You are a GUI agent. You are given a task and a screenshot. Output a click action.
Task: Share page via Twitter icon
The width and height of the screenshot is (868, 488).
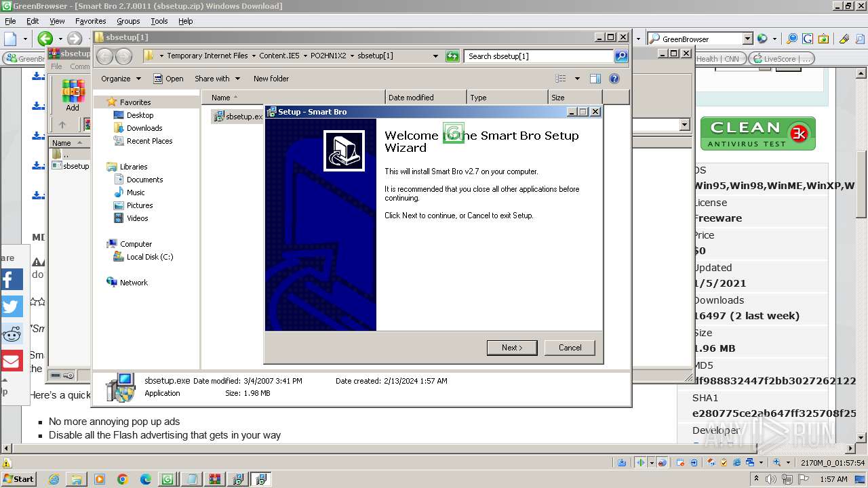(x=12, y=306)
